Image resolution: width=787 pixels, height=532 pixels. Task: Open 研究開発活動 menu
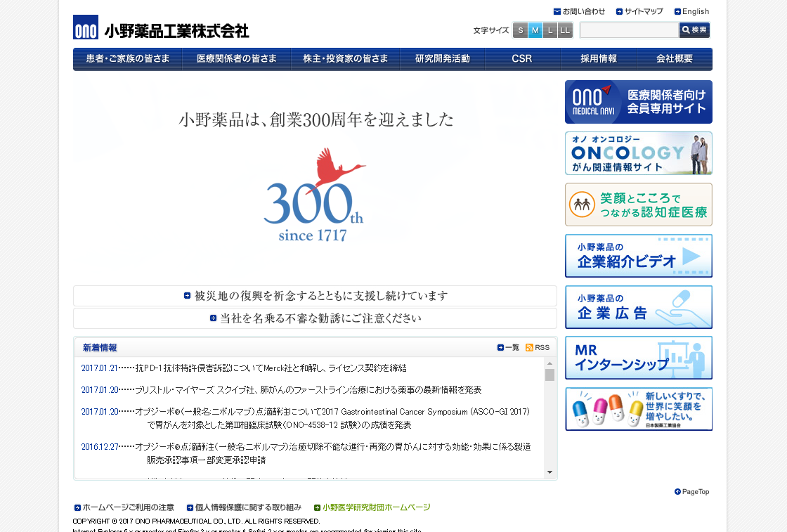click(443, 59)
